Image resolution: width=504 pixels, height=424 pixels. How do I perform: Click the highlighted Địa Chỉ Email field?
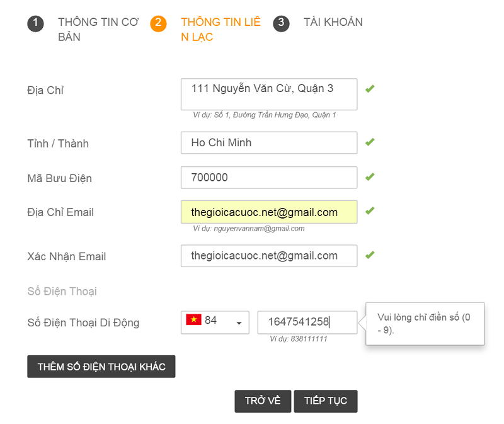click(268, 212)
